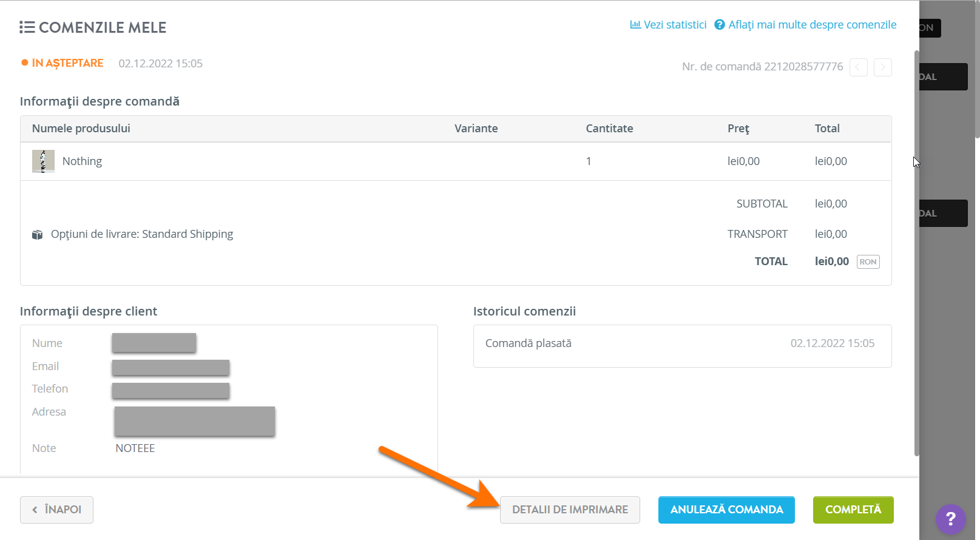Click the ÎNAPOI back button
This screenshot has width=980, height=540.
(56, 510)
